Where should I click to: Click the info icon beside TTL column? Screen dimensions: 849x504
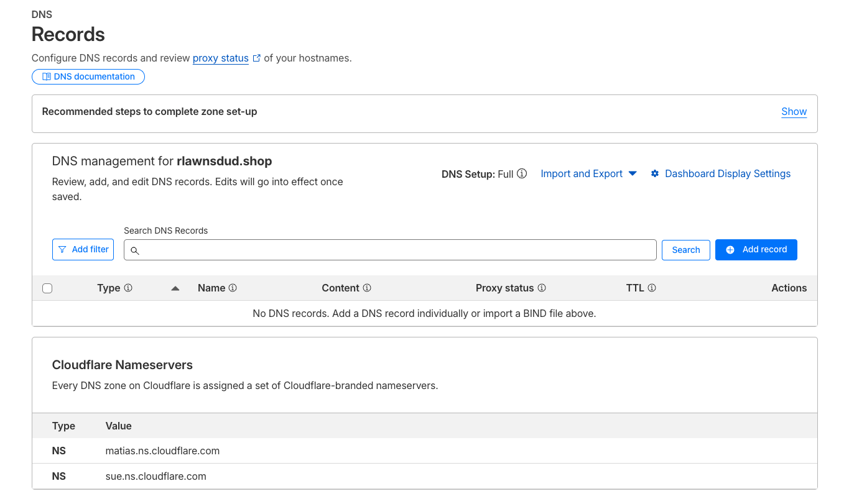[652, 288]
